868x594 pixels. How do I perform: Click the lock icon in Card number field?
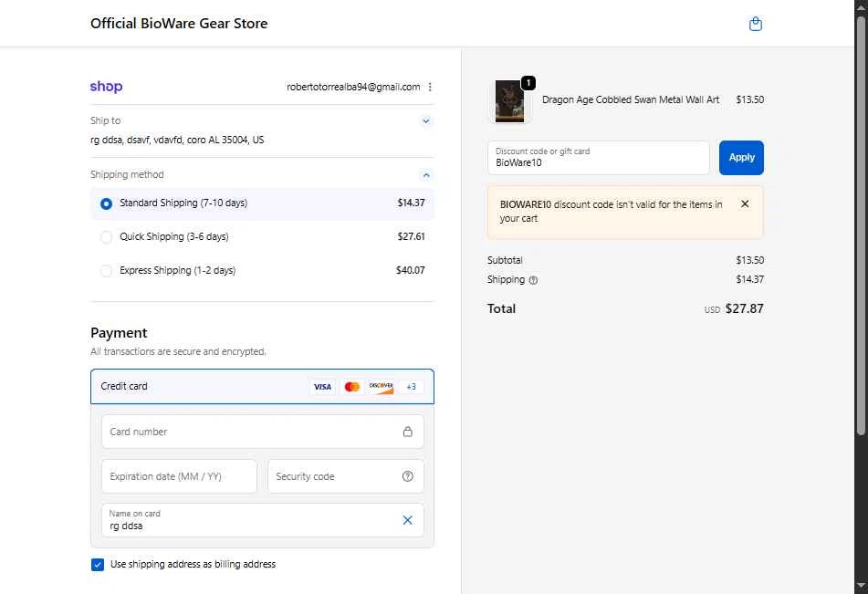point(407,432)
